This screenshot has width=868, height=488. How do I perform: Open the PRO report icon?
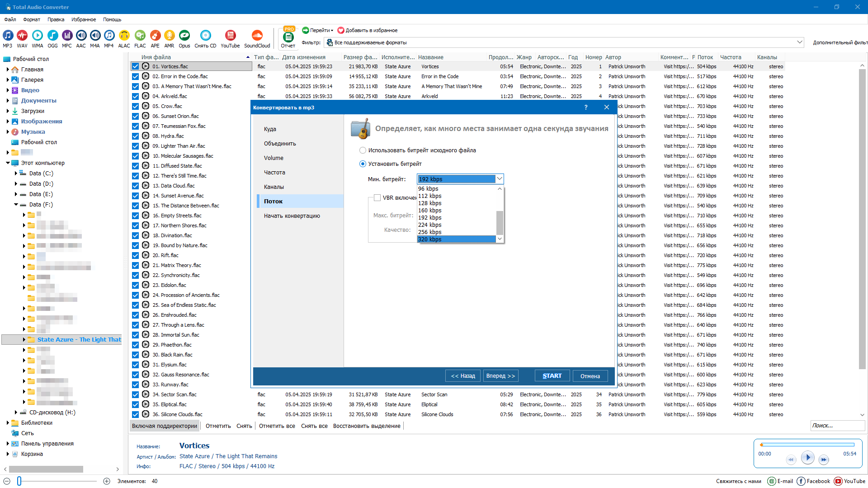(x=288, y=37)
